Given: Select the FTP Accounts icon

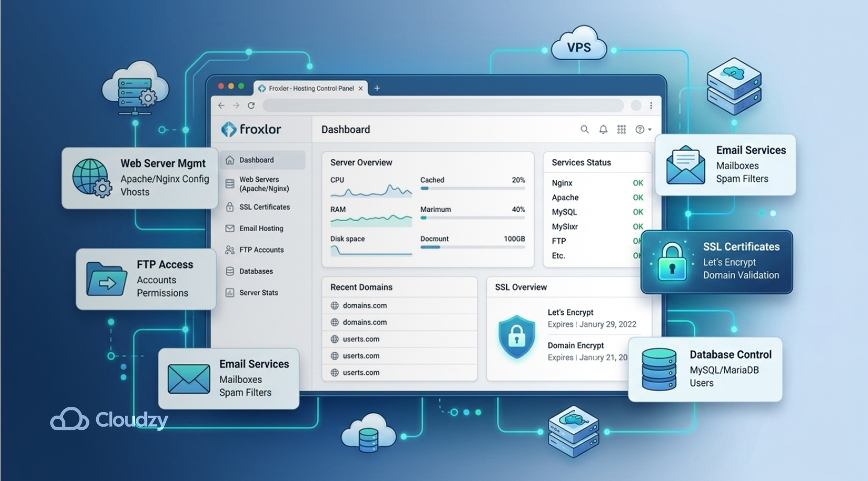Looking at the screenshot, I should pos(230,250).
